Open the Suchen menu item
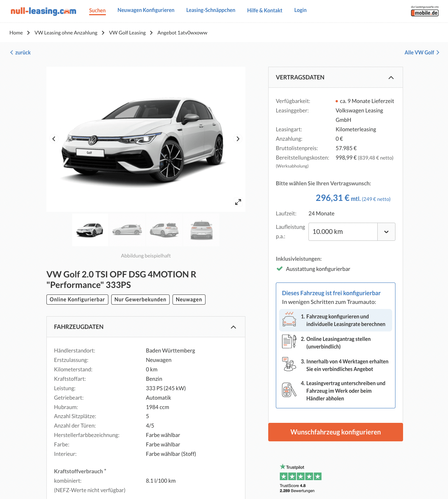 pyautogui.click(x=98, y=11)
